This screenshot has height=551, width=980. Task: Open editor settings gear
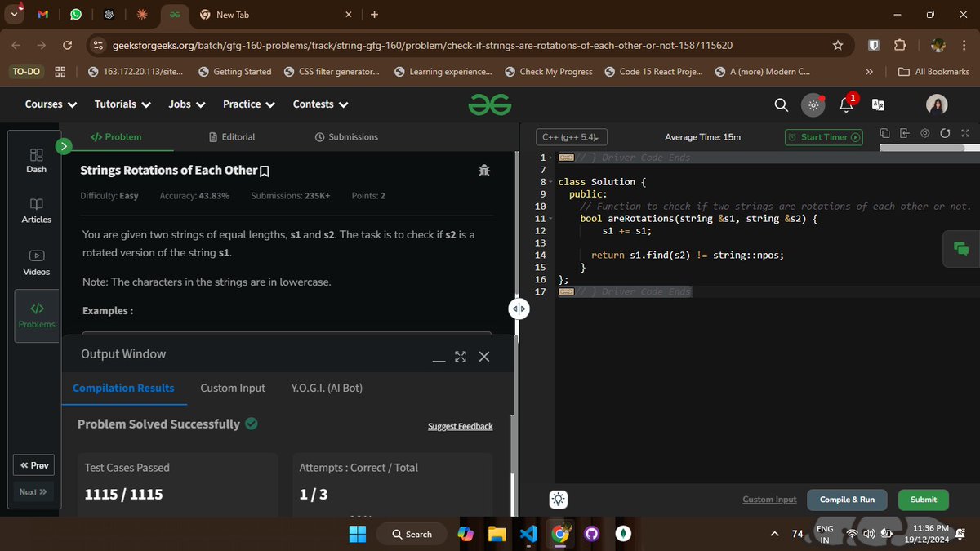925,133
